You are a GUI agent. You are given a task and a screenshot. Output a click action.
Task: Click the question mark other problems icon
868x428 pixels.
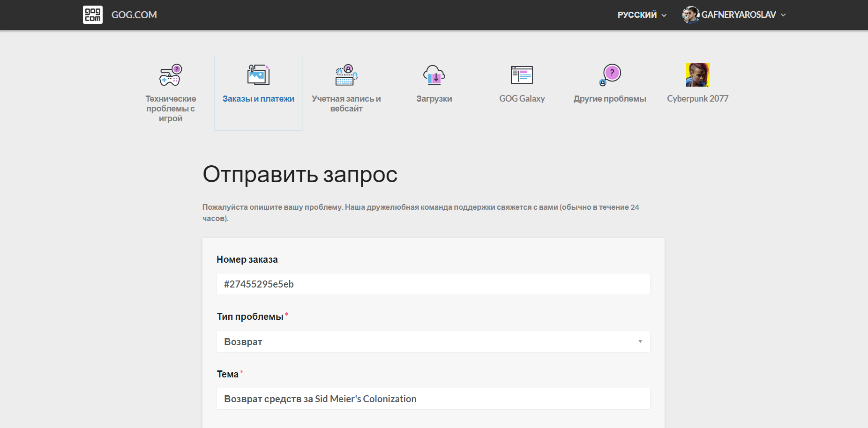tap(610, 75)
